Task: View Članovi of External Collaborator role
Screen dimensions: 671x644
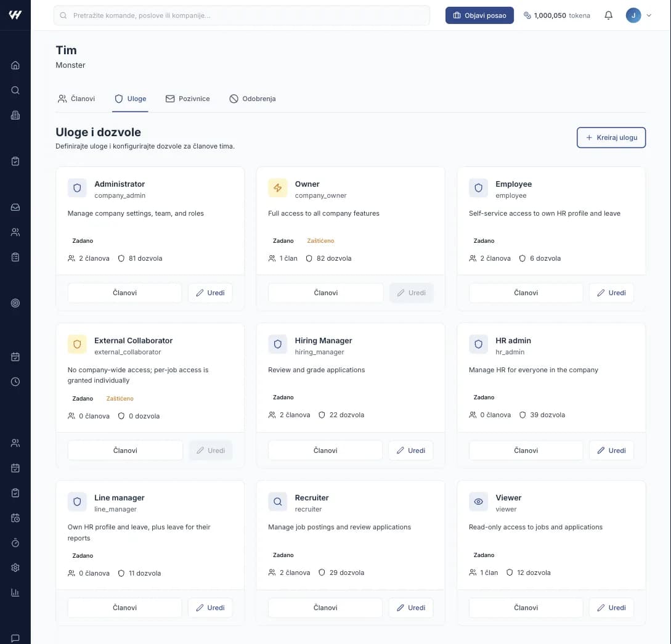Action: 125,450
